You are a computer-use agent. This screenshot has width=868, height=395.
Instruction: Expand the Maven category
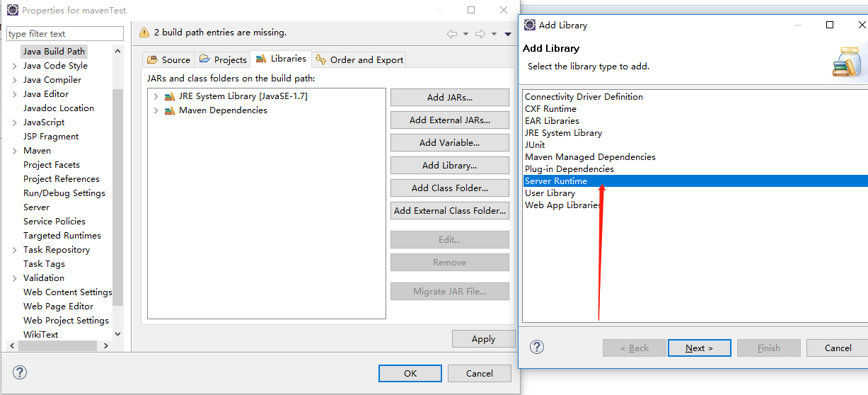pyautogui.click(x=14, y=151)
